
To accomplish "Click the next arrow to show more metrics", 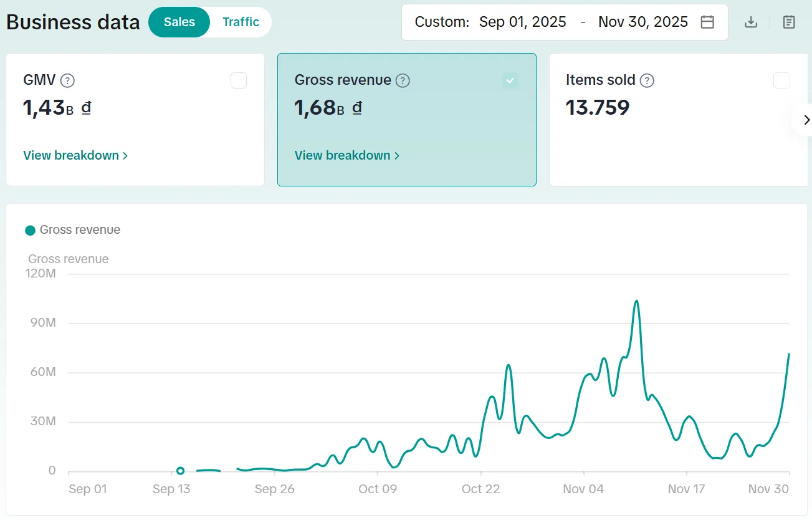I will [806, 120].
